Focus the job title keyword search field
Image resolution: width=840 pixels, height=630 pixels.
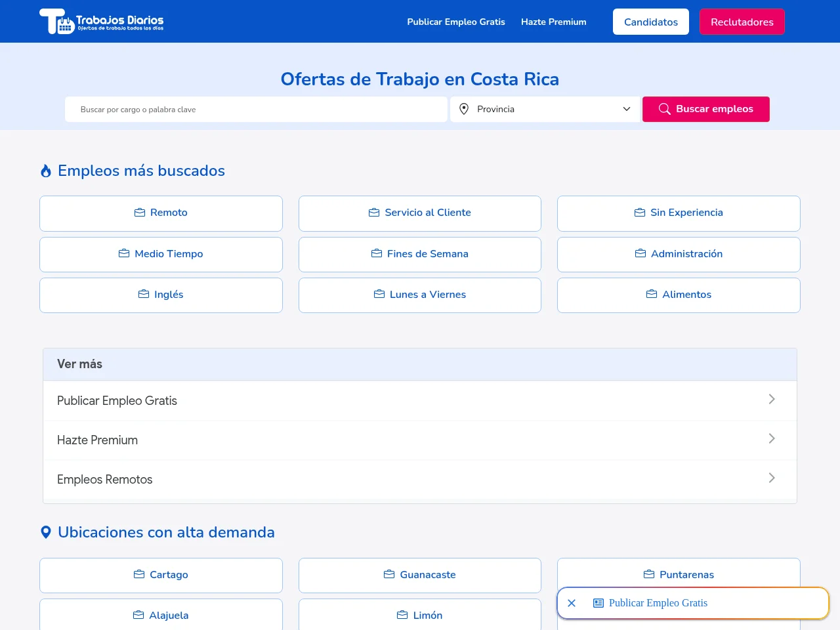(256, 109)
